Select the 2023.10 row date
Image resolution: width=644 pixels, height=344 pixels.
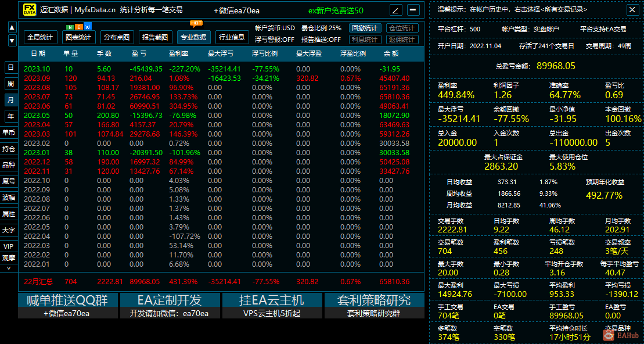(37, 69)
